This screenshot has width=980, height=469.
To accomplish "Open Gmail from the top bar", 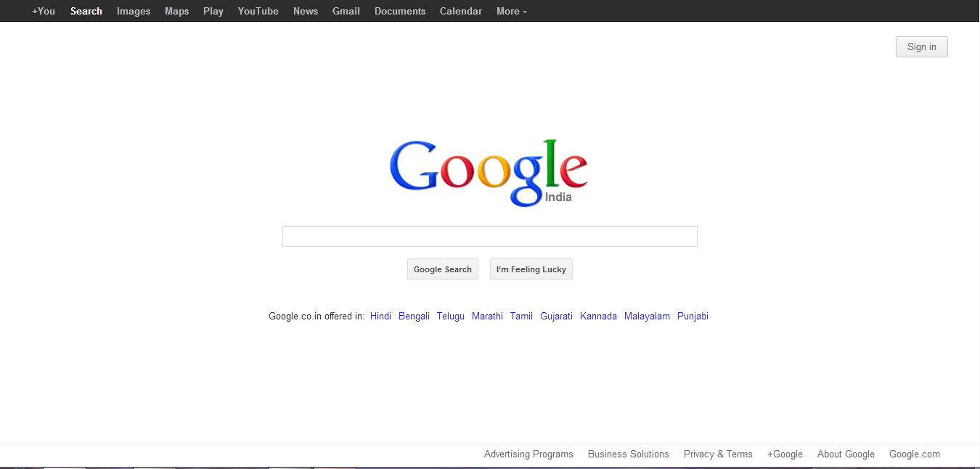I will [x=346, y=11].
